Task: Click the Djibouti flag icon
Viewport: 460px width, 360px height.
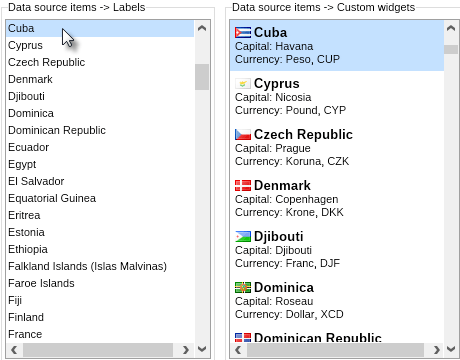Action: point(243,237)
